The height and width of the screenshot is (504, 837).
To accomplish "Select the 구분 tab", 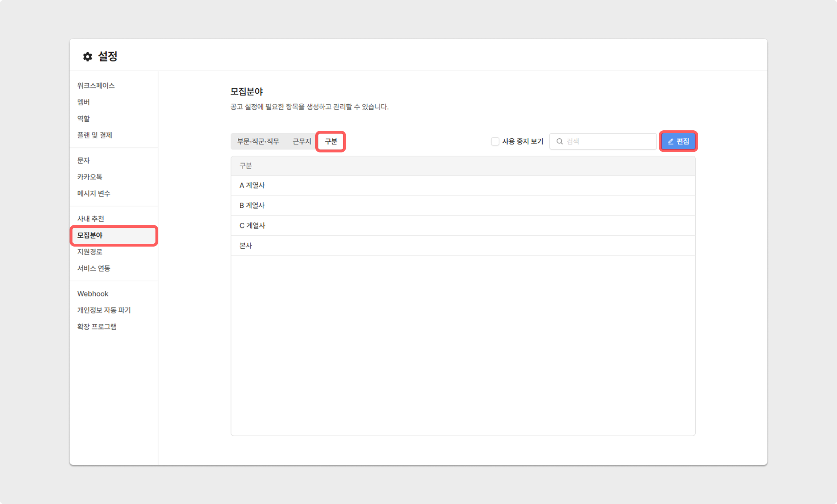I will click(x=331, y=141).
